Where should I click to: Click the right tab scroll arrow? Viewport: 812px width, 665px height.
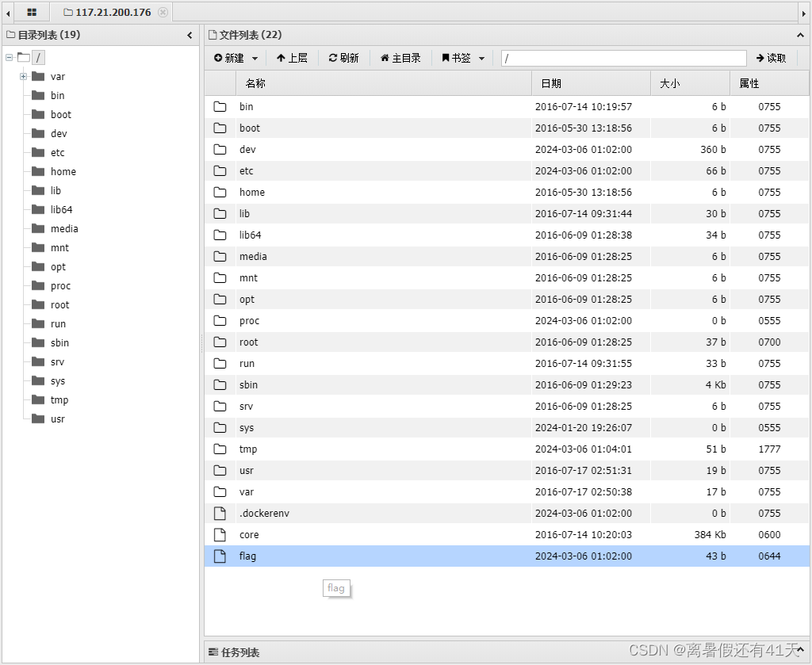coord(804,13)
